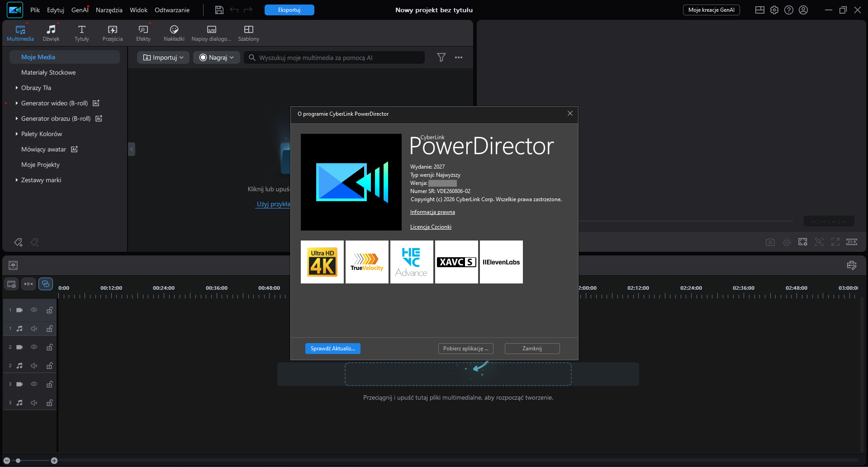Open the Szablony templates room

(x=249, y=33)
